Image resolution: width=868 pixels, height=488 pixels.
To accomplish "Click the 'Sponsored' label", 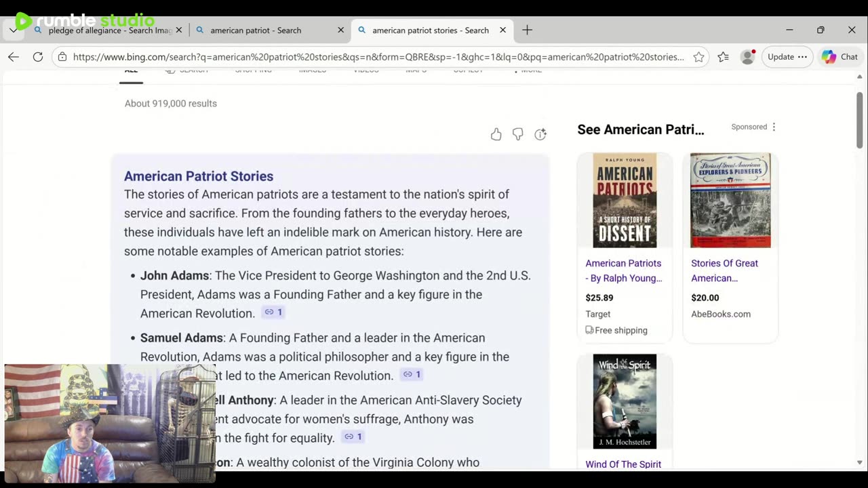I will coord(749,127).
